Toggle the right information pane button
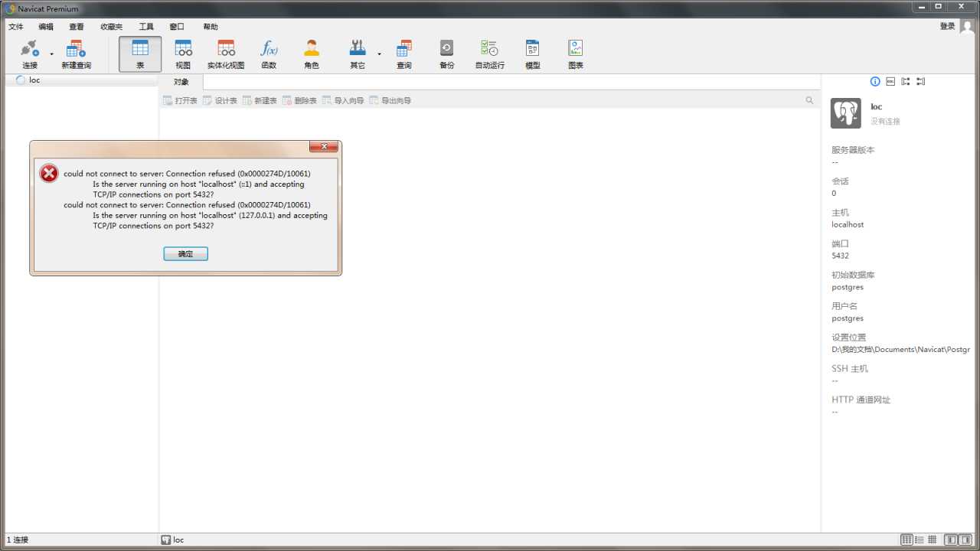 click(x=965, y=540)
